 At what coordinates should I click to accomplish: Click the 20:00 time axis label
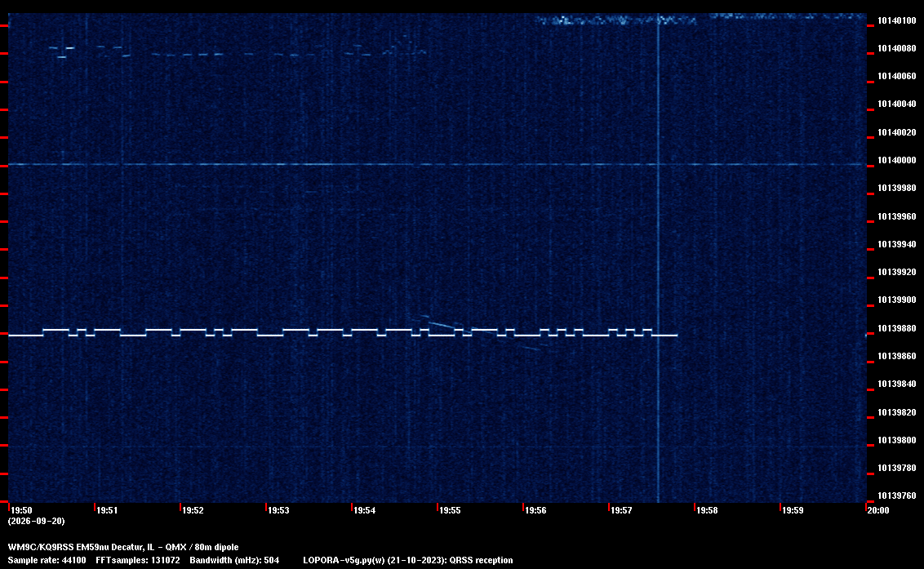pyautogui.click(x=878, y=510)
